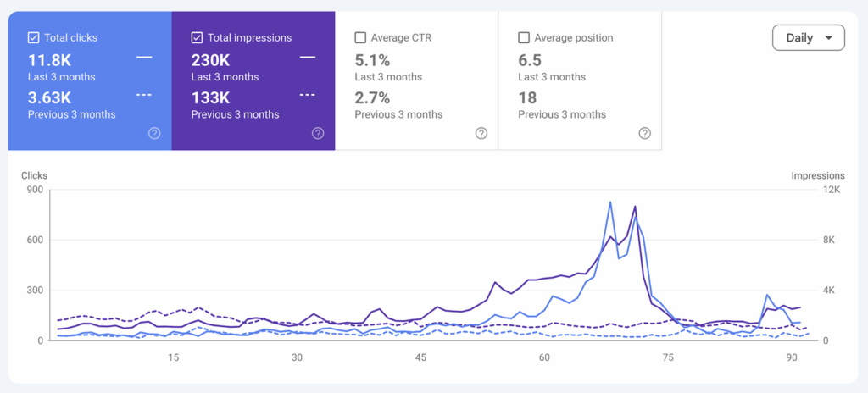Click the light blue clicks line peak
The height and width of the screenshot is (393, 868).
(x=610, y=202)
